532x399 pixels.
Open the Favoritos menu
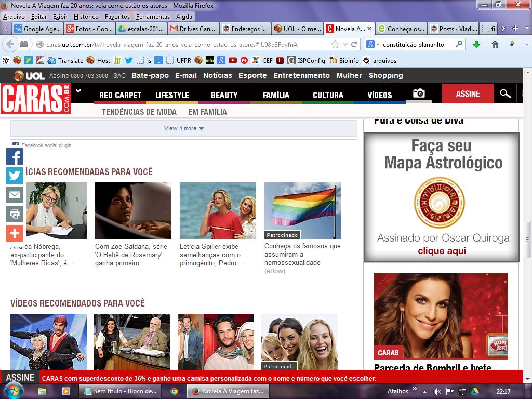(x=117, y=16)
